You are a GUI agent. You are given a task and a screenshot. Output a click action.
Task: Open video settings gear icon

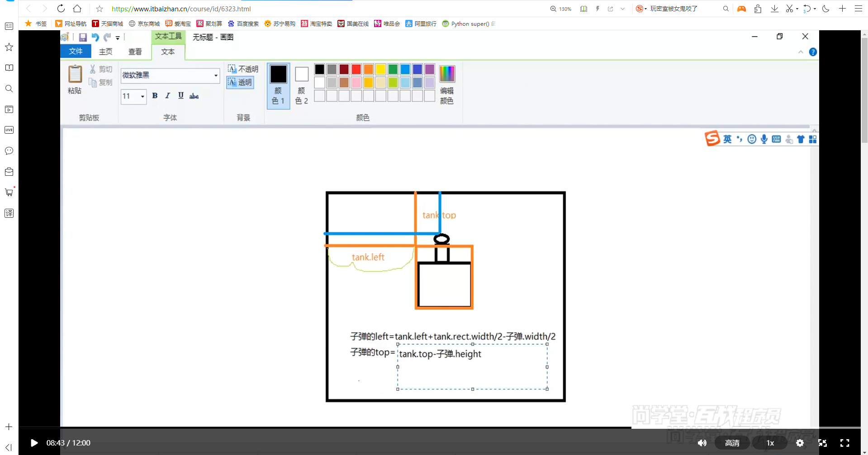coord(800,443)
